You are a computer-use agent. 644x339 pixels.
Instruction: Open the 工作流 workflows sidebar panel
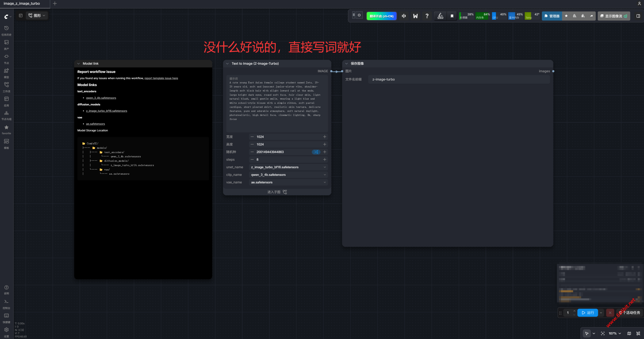pos(7,87)
